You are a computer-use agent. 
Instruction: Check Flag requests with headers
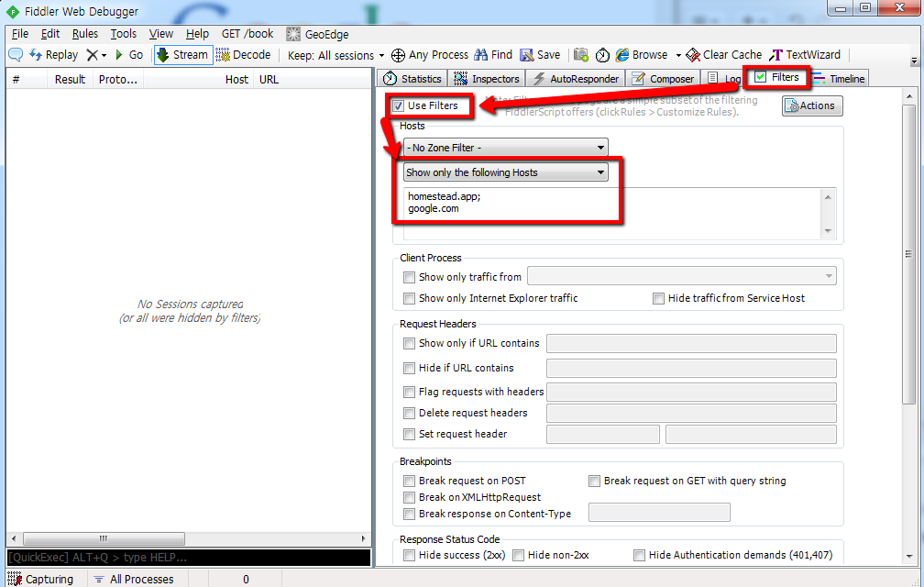click(409, 392)
